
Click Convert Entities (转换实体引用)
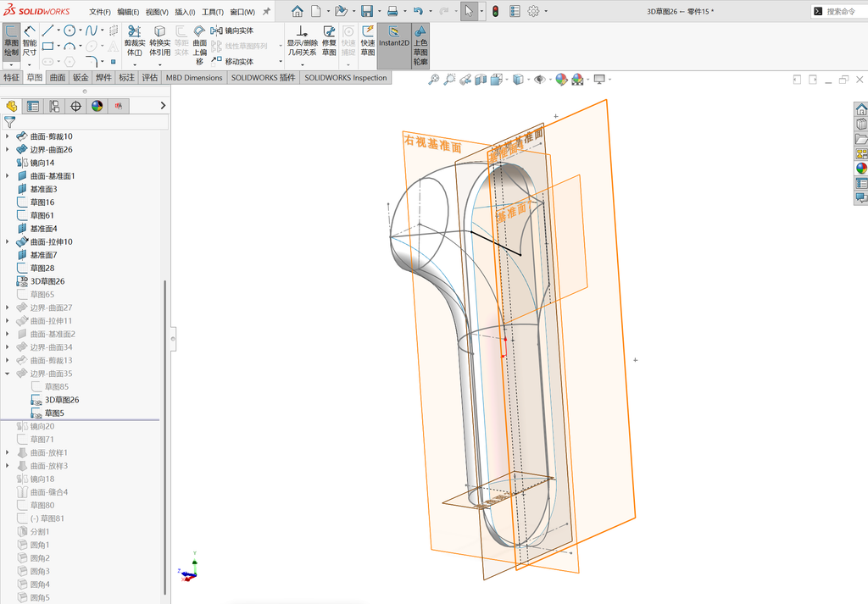(x=160, y=41)
